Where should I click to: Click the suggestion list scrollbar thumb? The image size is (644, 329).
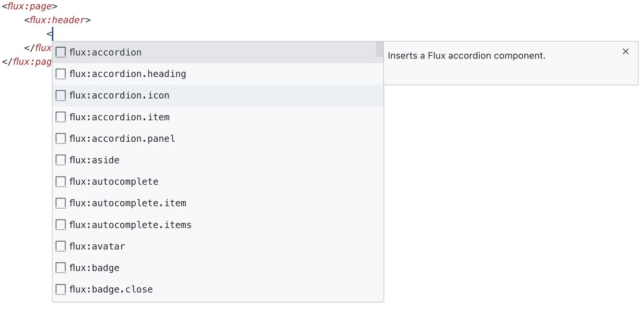click(379, 50)
